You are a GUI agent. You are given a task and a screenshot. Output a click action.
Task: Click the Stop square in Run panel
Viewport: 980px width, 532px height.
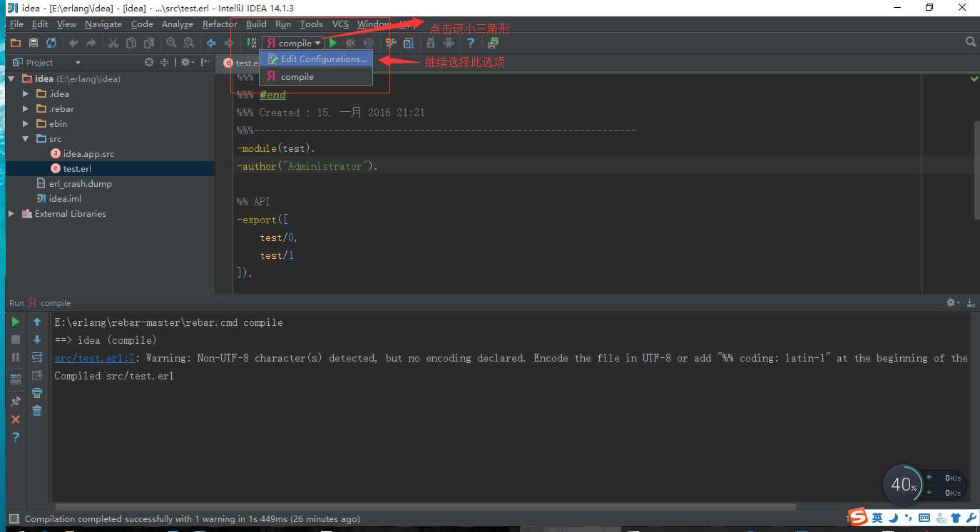click(16, 340)
